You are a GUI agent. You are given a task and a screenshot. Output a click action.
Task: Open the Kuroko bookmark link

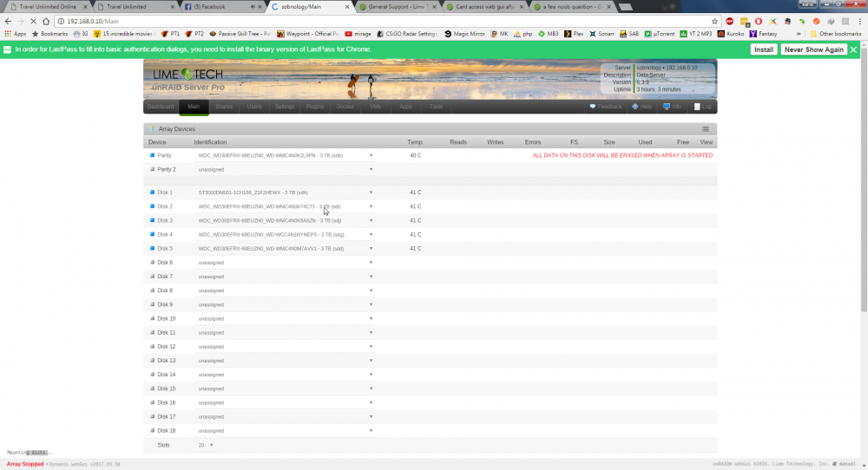coord(731,34)
